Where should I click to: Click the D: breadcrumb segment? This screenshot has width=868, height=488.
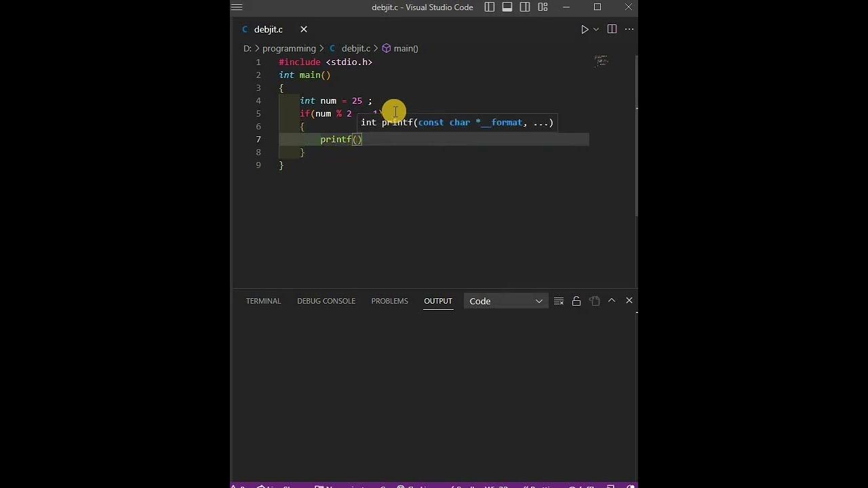(x=248, y=49)
